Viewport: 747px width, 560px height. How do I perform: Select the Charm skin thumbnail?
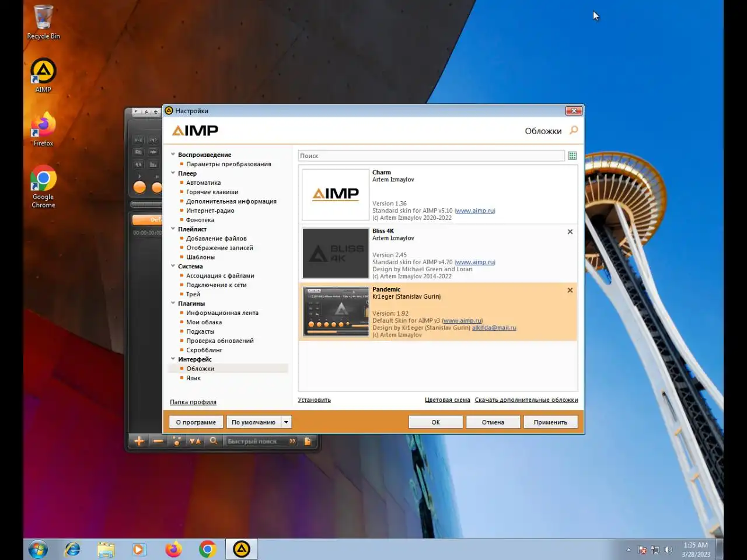click(x=336, y=194)
